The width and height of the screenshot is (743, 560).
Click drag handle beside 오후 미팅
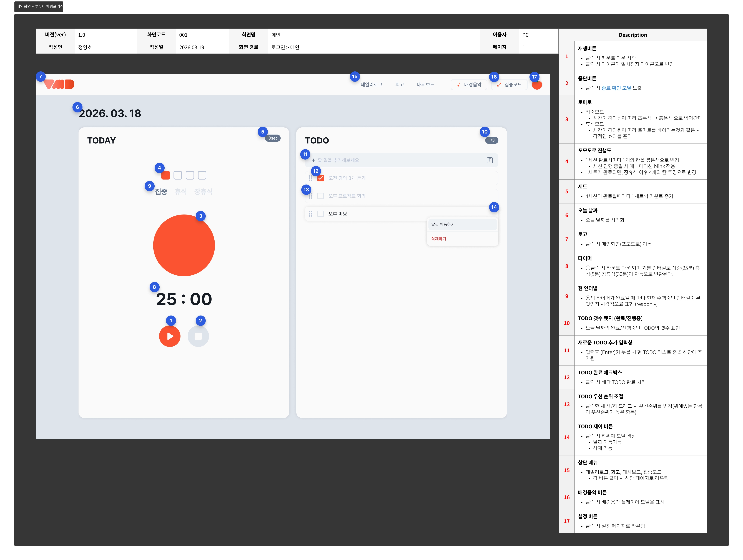point(311,214)
